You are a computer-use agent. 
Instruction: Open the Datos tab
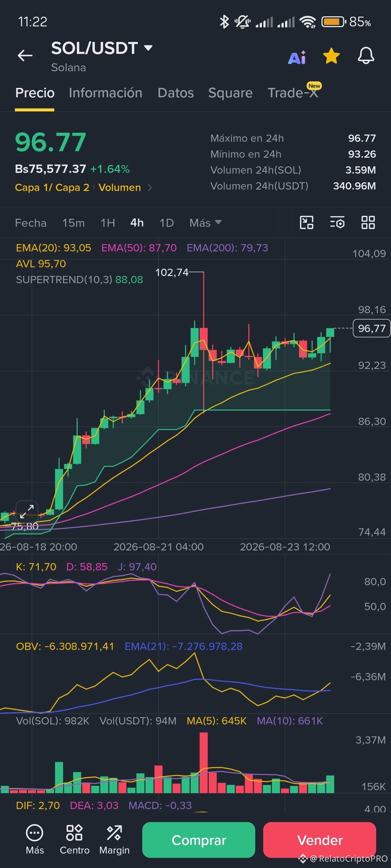[176, 93]
